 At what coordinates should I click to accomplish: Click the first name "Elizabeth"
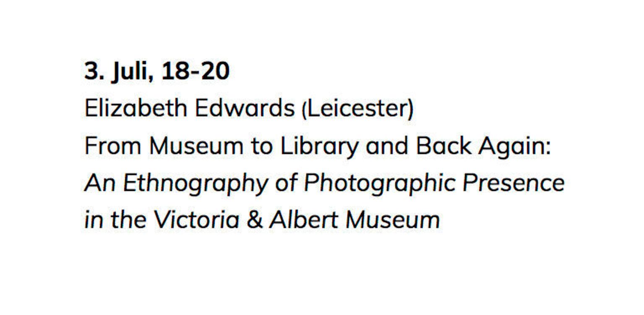[136, 108]
